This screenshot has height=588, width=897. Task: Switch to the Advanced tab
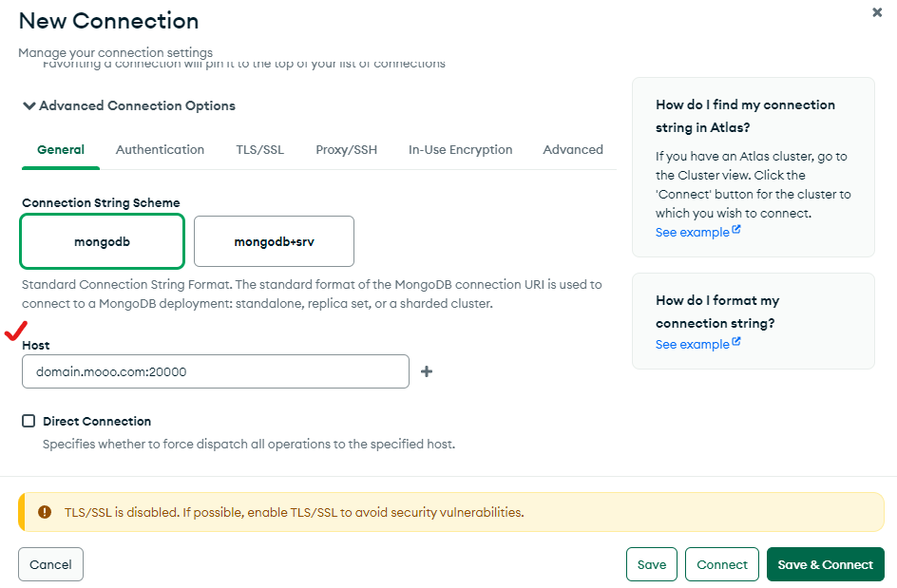(573, 150)
